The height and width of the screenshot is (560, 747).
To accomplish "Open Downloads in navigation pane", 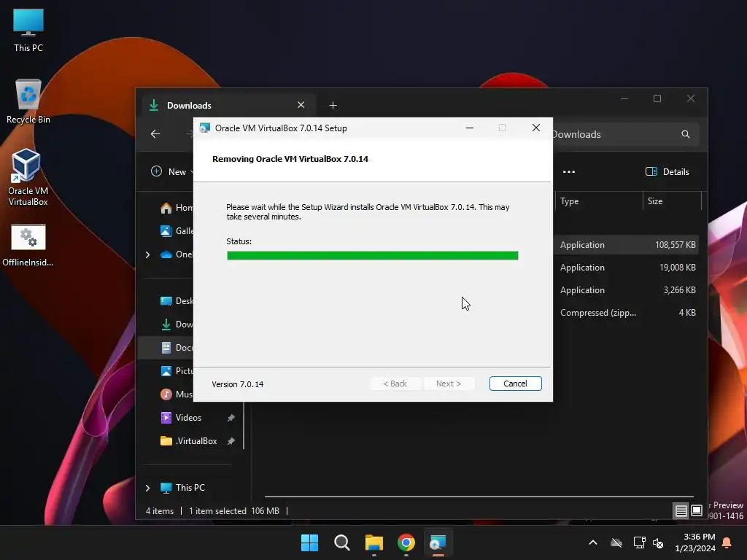I will point(177,324).
